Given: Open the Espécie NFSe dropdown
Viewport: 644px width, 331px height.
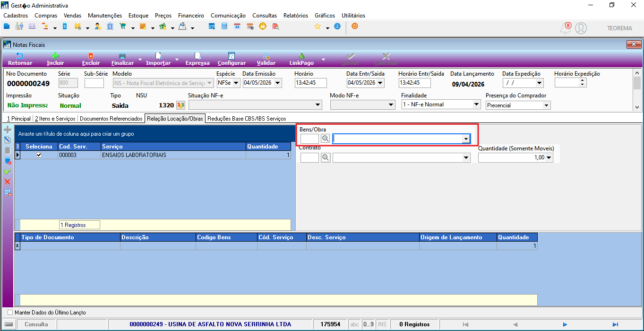Looking at the screenshot, I should click(236, 83).
